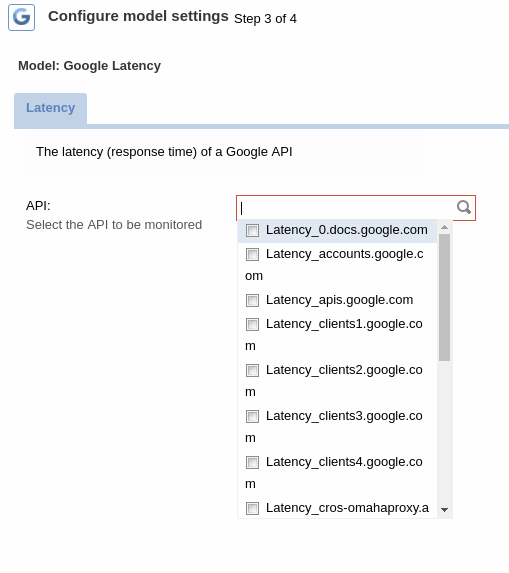Choose the Latency_clients4.google.com label
The image size is (509, 573).
(x=334, y=473)
